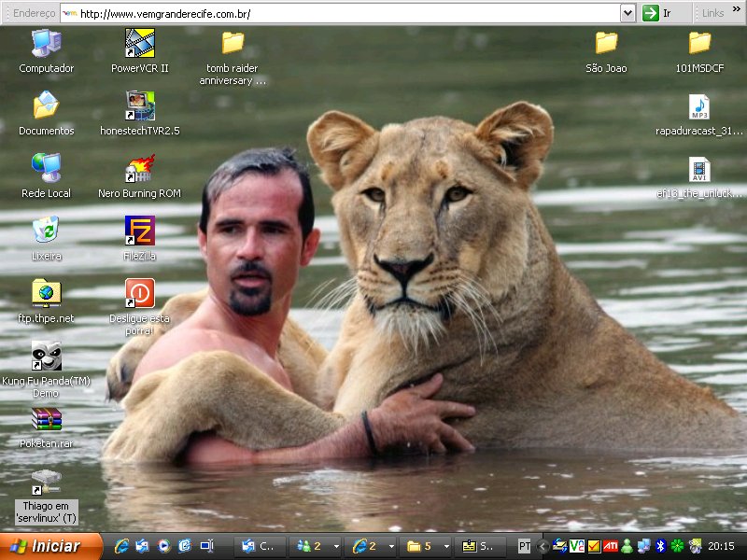747x560 pixels.
Task: Launch Windows Media Player from Quick Launch
Action: tap(164, 546)
